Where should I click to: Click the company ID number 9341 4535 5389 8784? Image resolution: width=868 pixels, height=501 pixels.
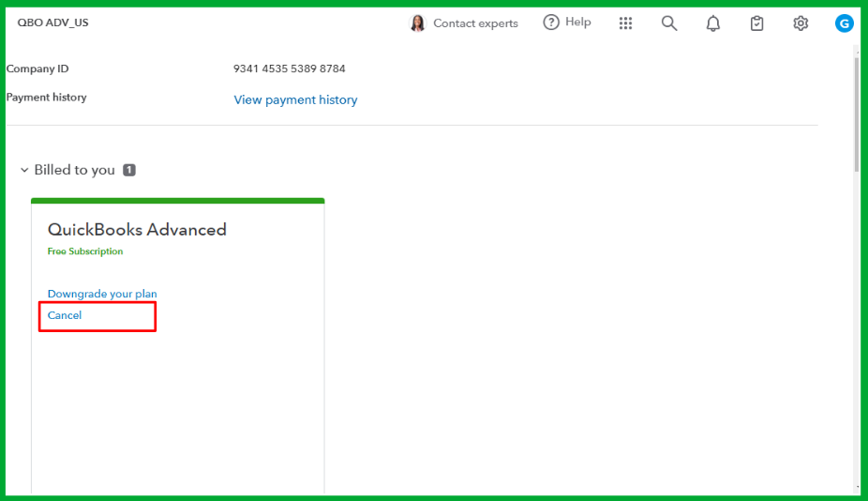pos(289,68)
